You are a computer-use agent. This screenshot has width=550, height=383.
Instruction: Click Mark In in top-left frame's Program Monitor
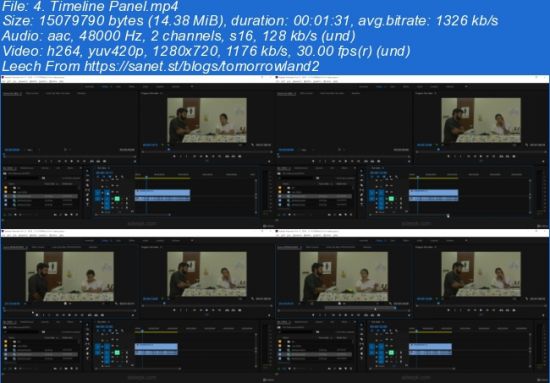181,156
